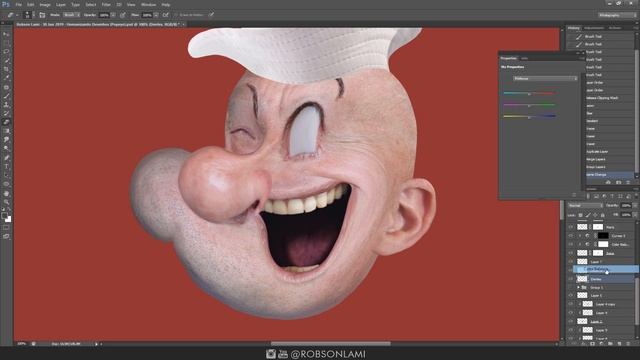This screenshot has width=640, height=360.
Task: Click the Curves 3 layer mask thumbnail
Action: pyautogui.click(x=603, y=236)
